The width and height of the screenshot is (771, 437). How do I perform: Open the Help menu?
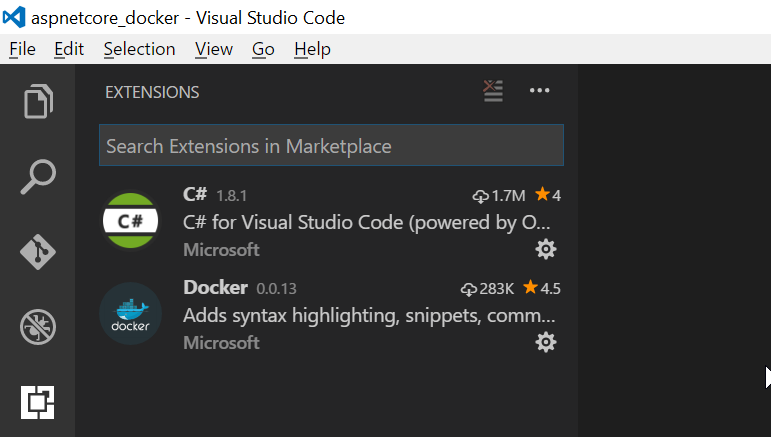click(312, 49)
